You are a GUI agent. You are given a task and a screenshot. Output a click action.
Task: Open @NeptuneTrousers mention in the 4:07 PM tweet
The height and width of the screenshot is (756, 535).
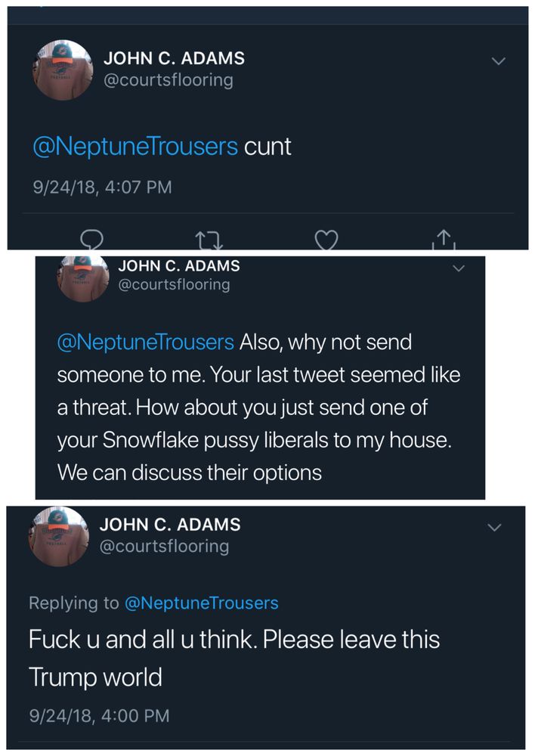point(135,146)
